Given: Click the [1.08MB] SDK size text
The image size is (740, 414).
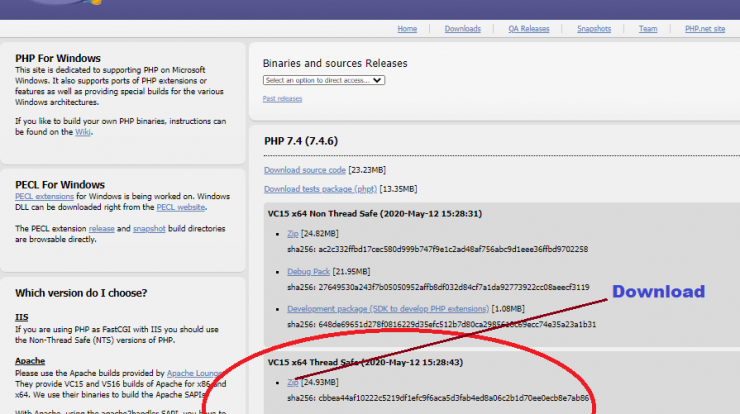Looking at the screenshot, I should (x=508, y=309).
